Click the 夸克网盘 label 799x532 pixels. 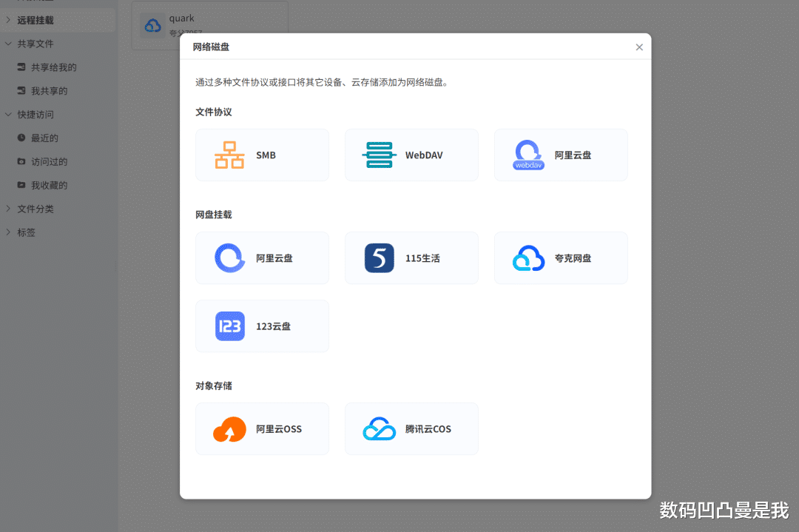point(573,258)
